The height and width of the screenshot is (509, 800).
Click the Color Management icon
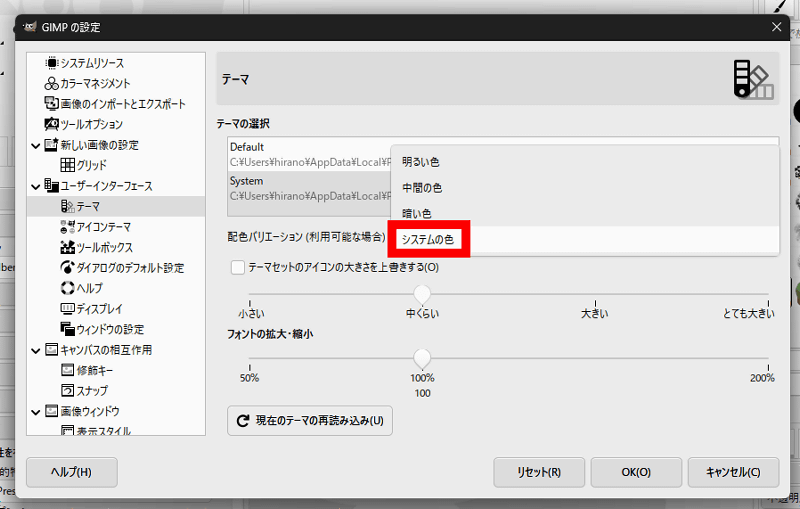[52, 84]
